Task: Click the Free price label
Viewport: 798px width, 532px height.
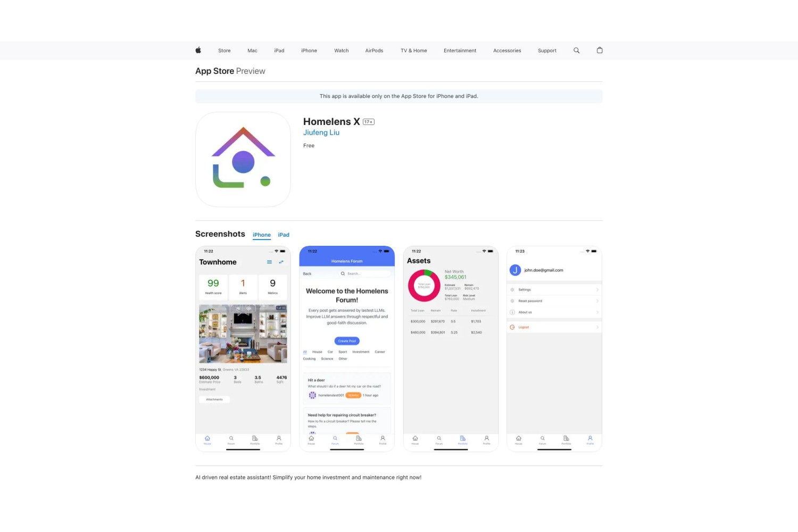Action: [309, 145]
